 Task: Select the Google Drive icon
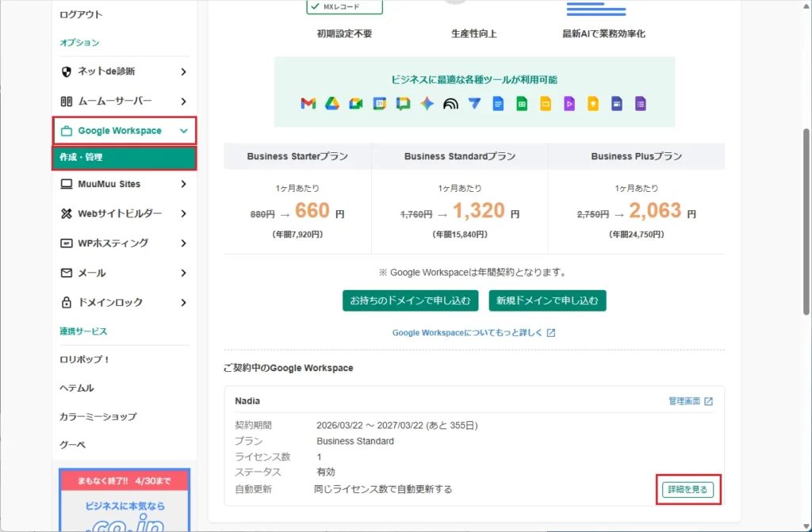331,102
